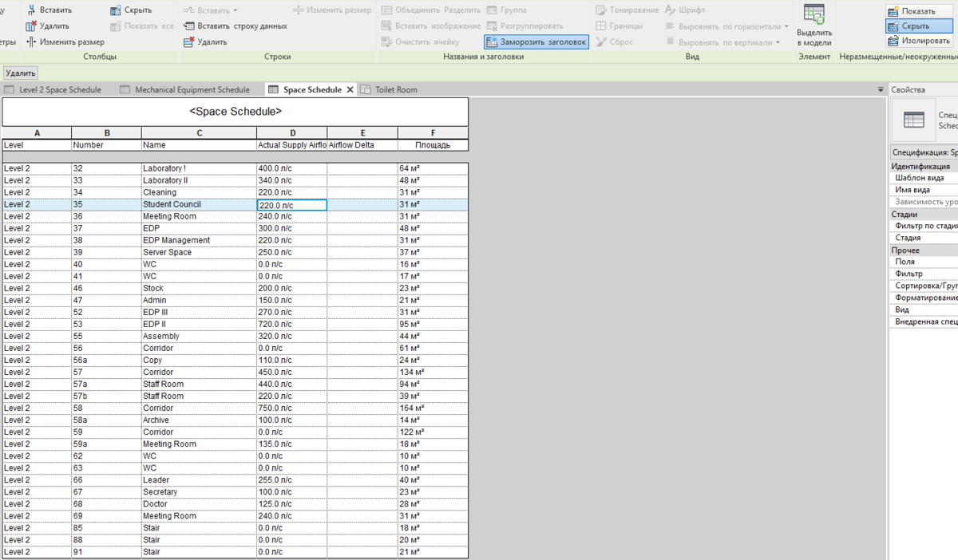958x560 pixels.
Task: Expand Выровнять по горизонтали dropdown
Action: click(786, 26)
